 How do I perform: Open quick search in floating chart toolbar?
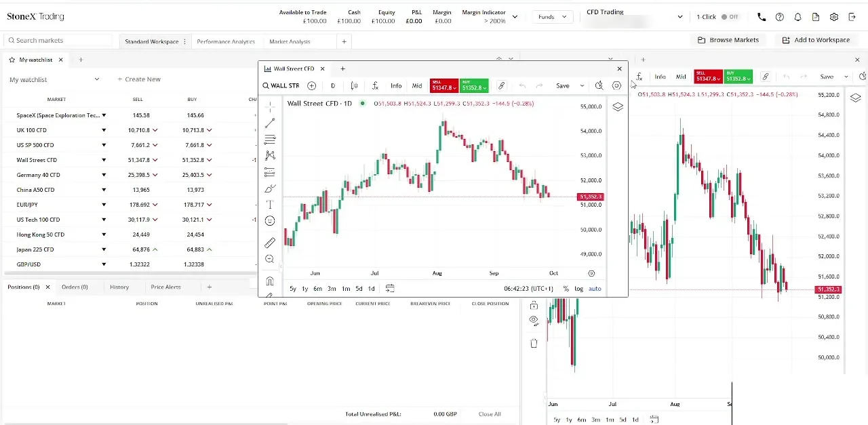tap(599, 85)
